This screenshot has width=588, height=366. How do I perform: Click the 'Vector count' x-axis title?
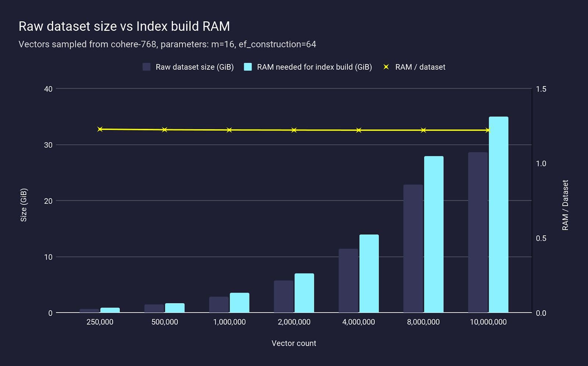click(x=294, y=343)
